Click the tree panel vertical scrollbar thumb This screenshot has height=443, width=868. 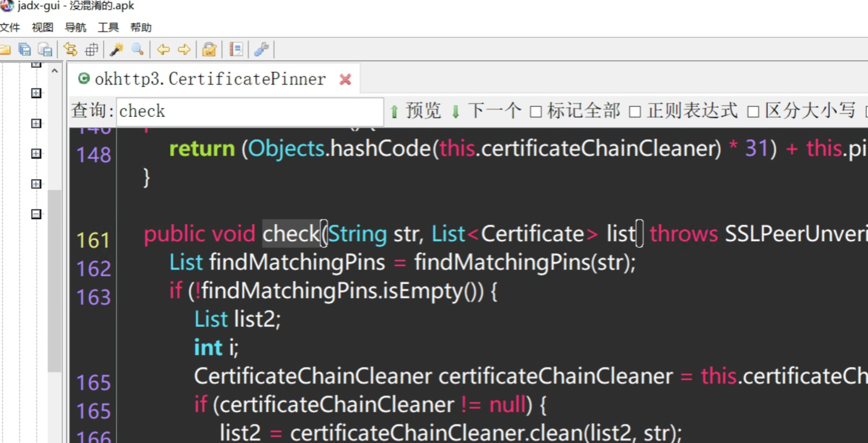[x=55, y=280]
